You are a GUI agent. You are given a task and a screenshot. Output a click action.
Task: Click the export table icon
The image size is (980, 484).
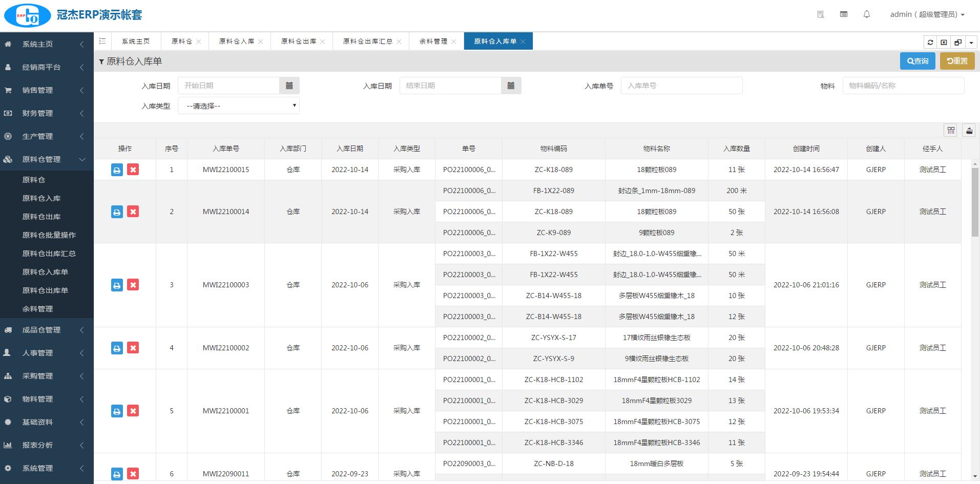pyautogui.click(x=969, y=131)
